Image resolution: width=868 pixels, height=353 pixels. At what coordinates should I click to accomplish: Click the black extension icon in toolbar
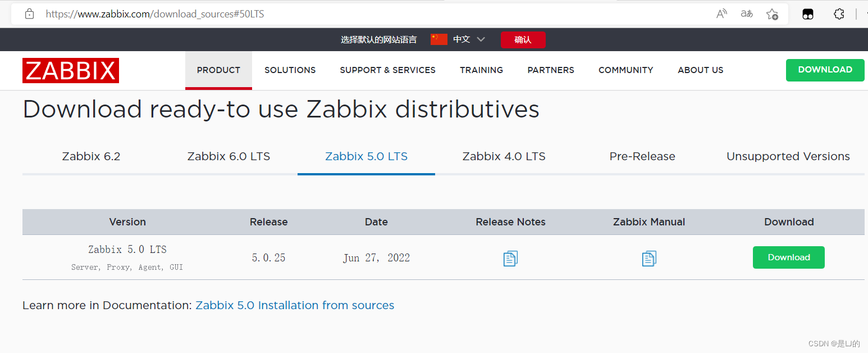pyautogui.click(x=807, y=13)
